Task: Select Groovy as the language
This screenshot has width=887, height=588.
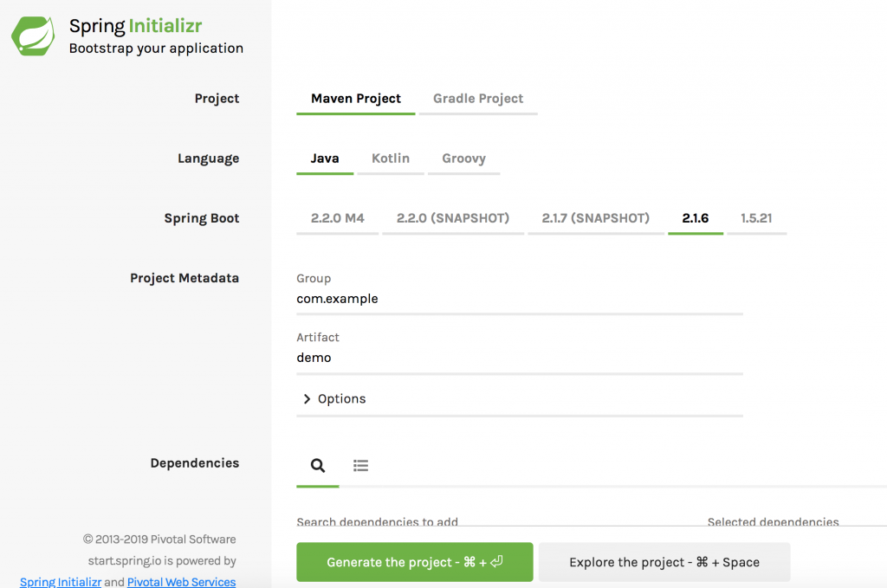Action: click(463, 158)
